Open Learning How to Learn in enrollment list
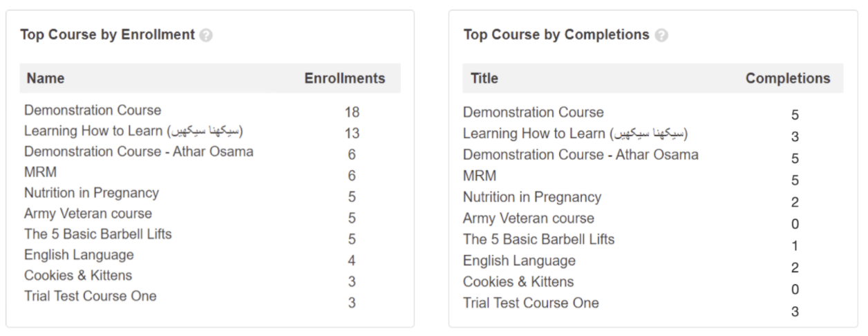The width and height of the screenshot is (868, 336). click(x=134, y=131)
